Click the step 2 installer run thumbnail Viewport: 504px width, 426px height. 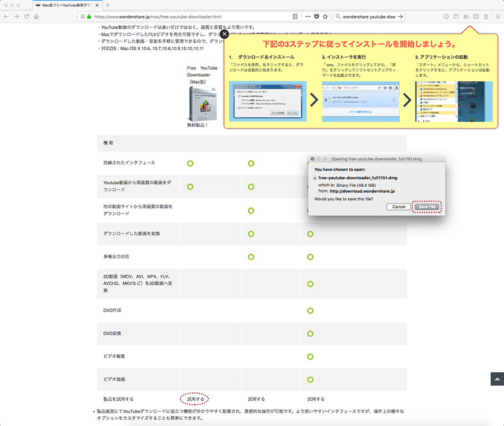click(x=361, y=101)
